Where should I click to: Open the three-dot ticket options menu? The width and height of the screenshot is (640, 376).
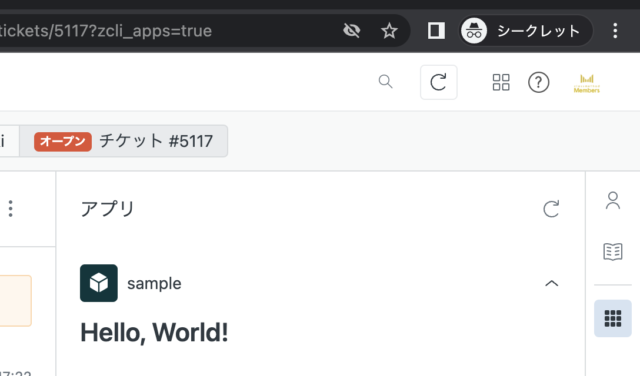point(11,209)
